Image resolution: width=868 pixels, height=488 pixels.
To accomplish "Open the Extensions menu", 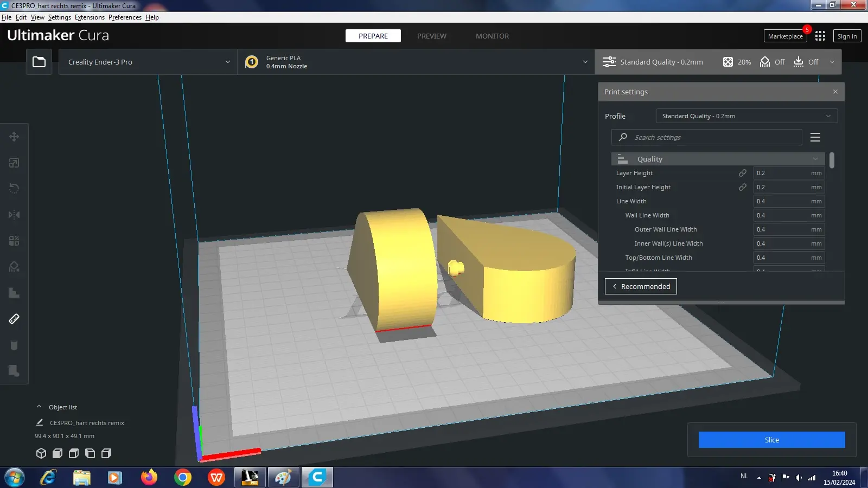I will point(90,17).
